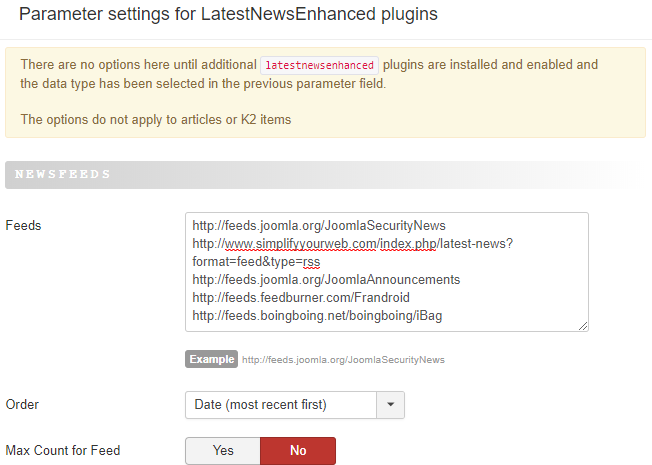Enable Max Count for Feed with Yes
This screenshot has width=652, height=465.
tap(223, 451)
